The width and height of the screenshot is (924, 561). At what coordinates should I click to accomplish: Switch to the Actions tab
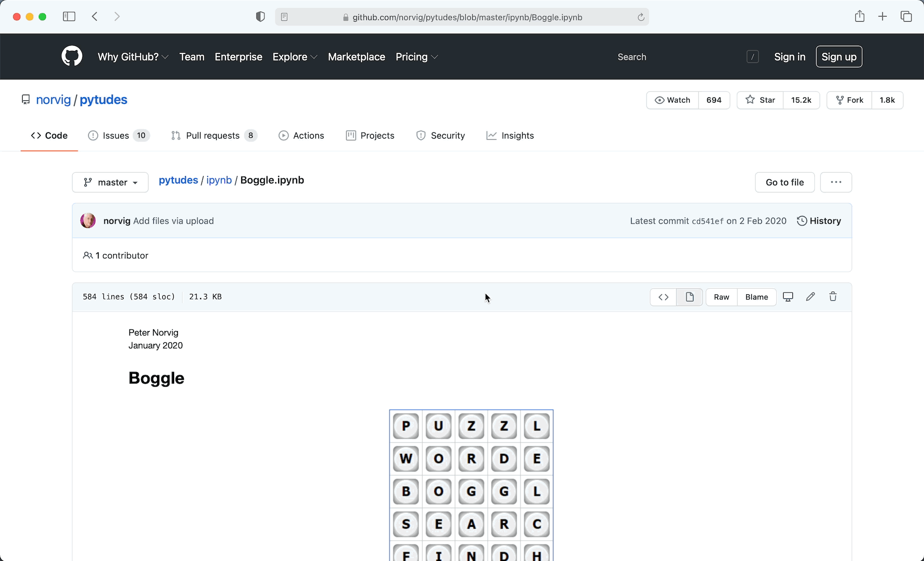tap(301, 135)
